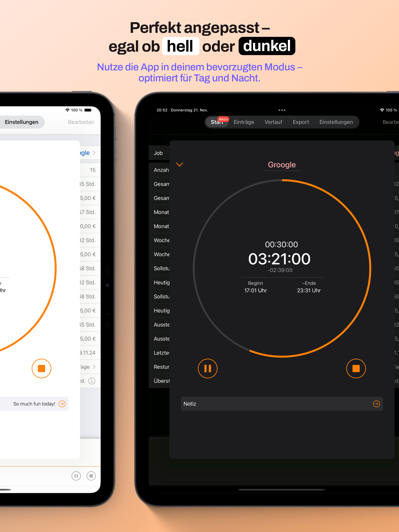Collapse the Groogle timer panel with the chevron
Screen dimensions: 399x532
coord(179,165)
